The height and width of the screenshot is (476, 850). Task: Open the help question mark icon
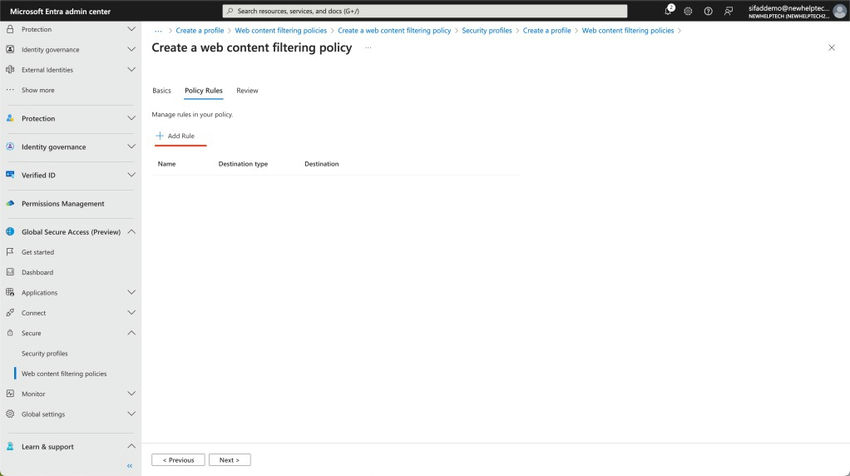[x=708, y=11]
